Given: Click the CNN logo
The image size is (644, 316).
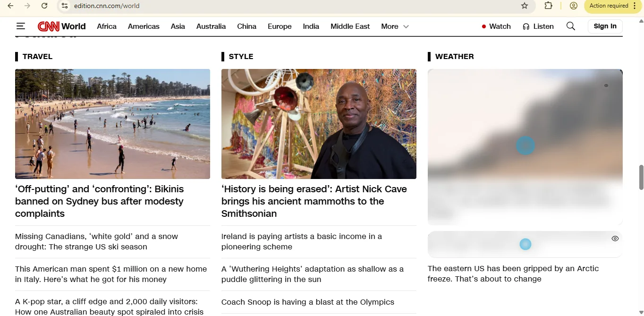Looking at the screenshot, I should tap(48, 26).
